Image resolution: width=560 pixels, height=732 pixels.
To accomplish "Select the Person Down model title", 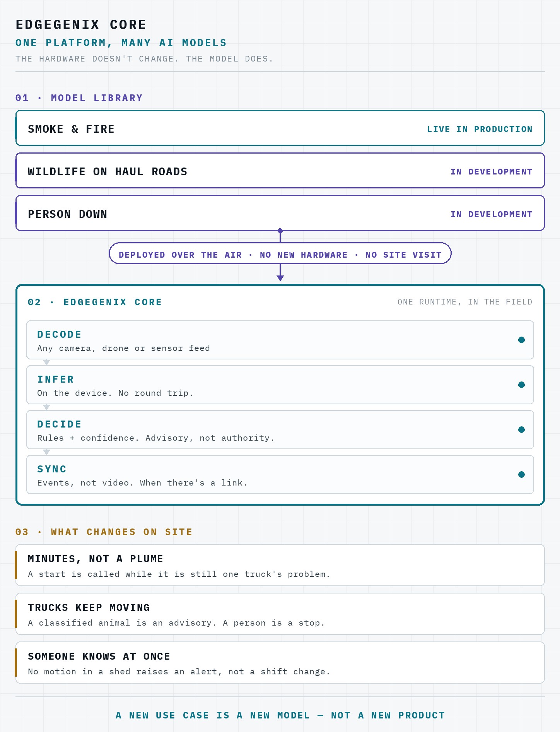I will (67, 214).
